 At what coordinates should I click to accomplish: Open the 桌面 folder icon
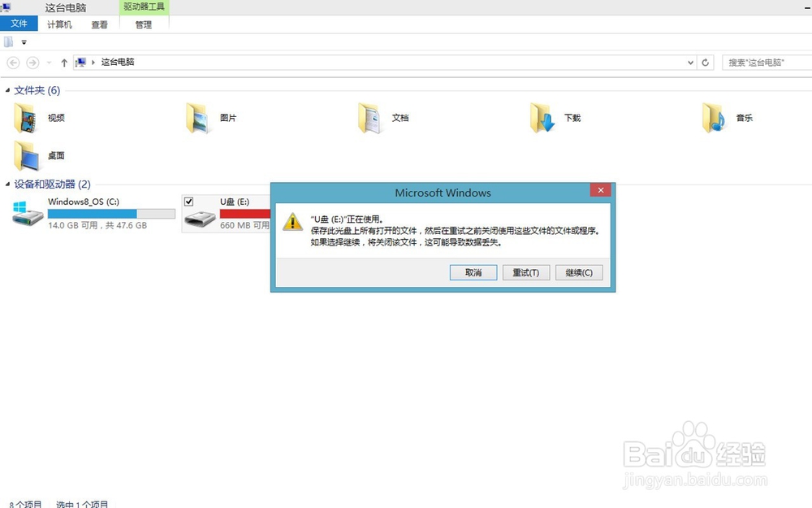pos(26,155)
